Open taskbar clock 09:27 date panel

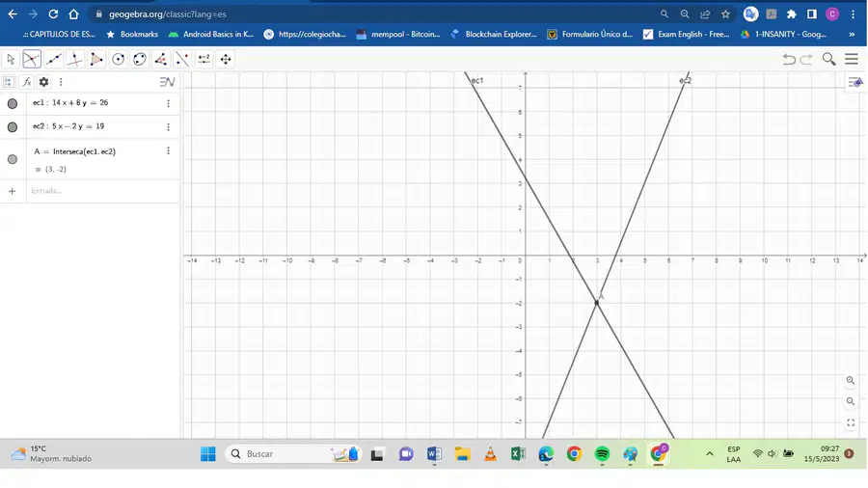click(x=822, y=454)
